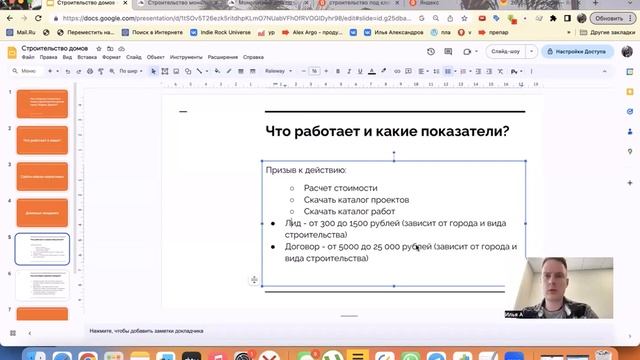This screenshot has width=640, height=360.
Task: Open the border dash style option
Action: [x=253, y=71]
